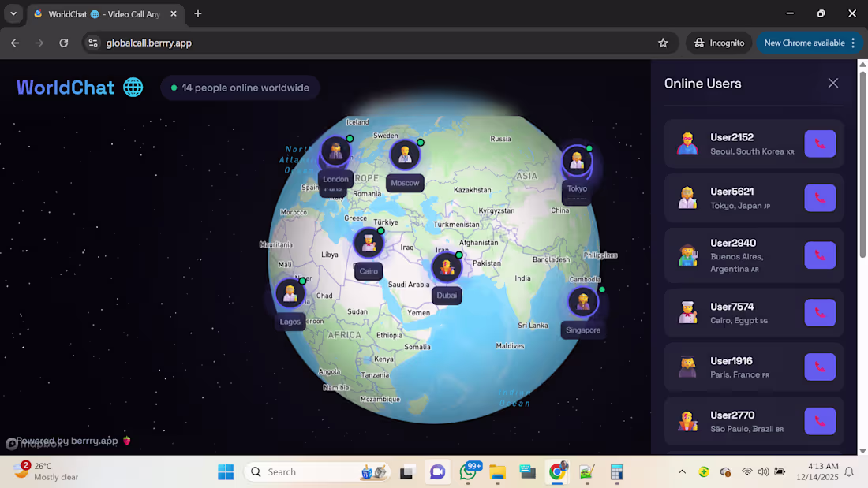Open Calculator from the taskbar
868x488 pixels.
pos(617,472)
